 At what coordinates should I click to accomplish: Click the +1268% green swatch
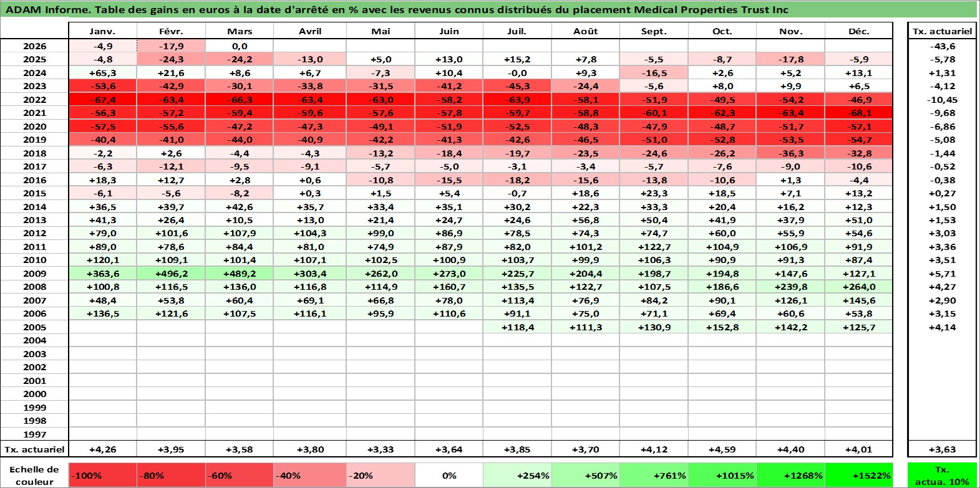click(790, 475)
